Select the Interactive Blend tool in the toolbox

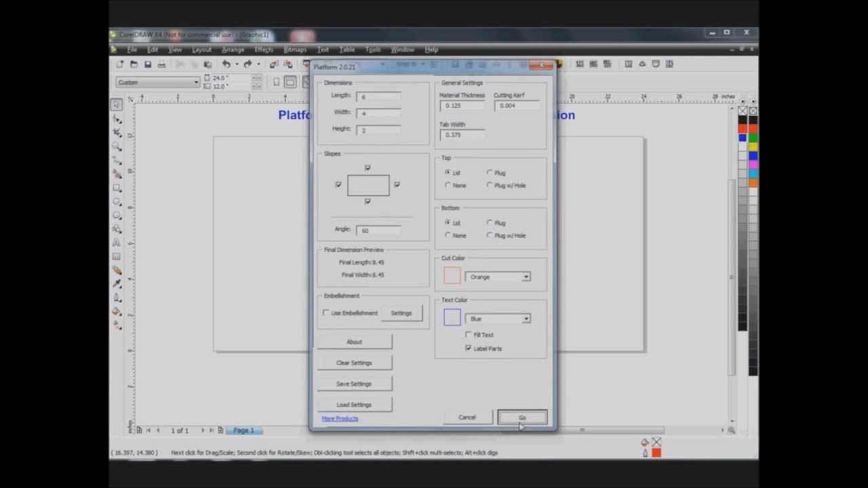click(x=117, y=270)
